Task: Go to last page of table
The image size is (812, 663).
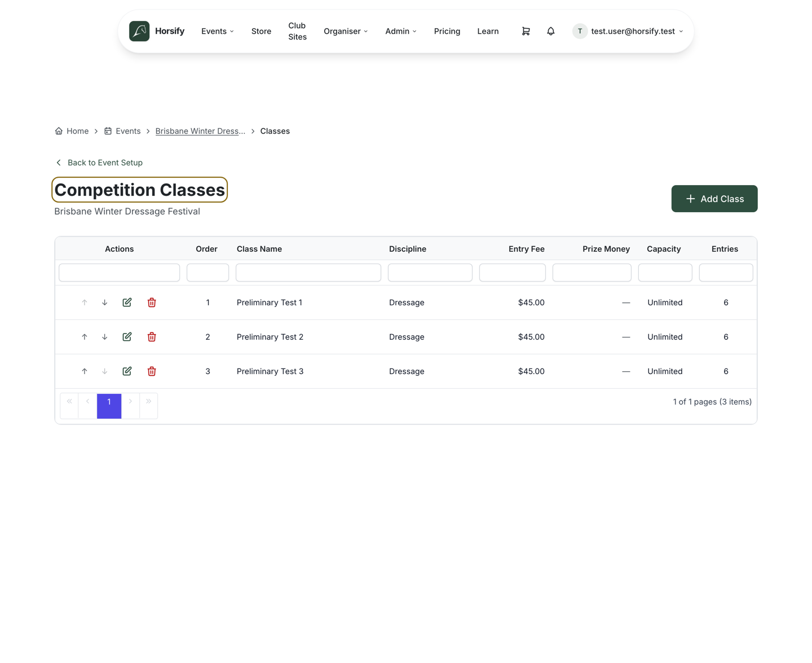Action: tap(148, 405)
